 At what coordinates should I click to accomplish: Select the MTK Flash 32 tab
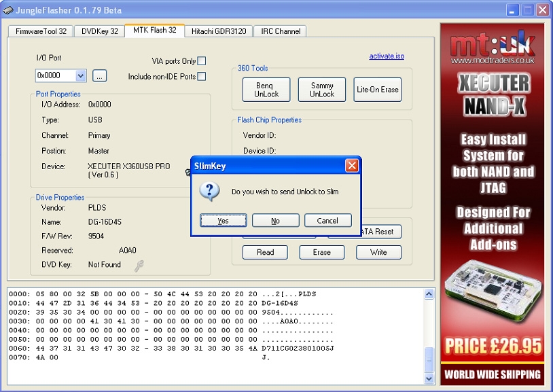pyautogui.click(x=154, y=31)
